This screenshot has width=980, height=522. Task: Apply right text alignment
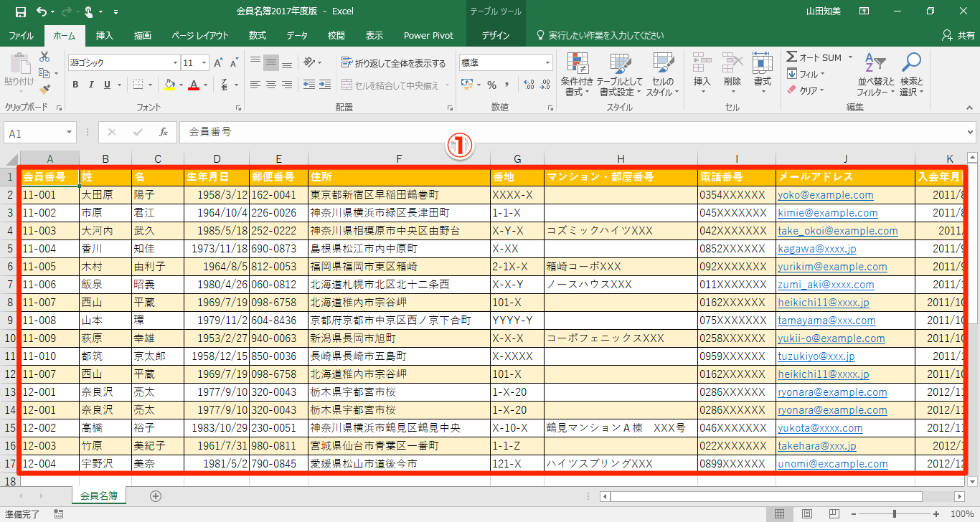(x=287, y=85)
